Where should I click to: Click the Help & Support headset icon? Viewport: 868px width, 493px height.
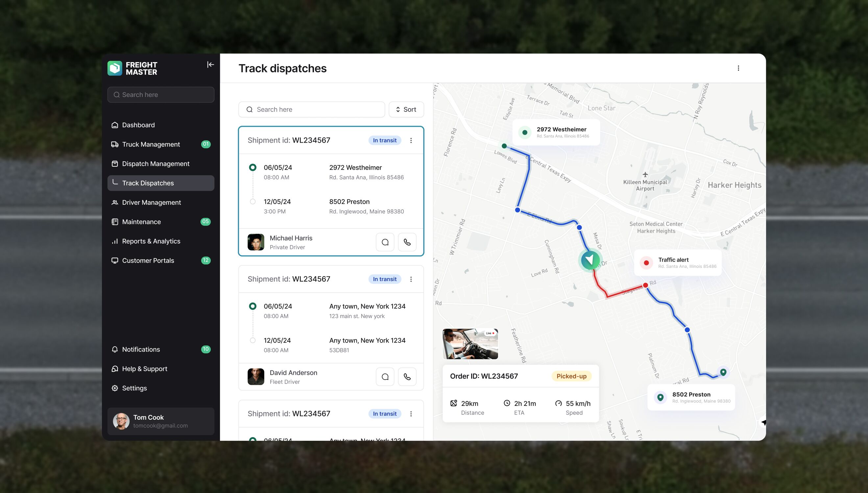click(115, 368)
